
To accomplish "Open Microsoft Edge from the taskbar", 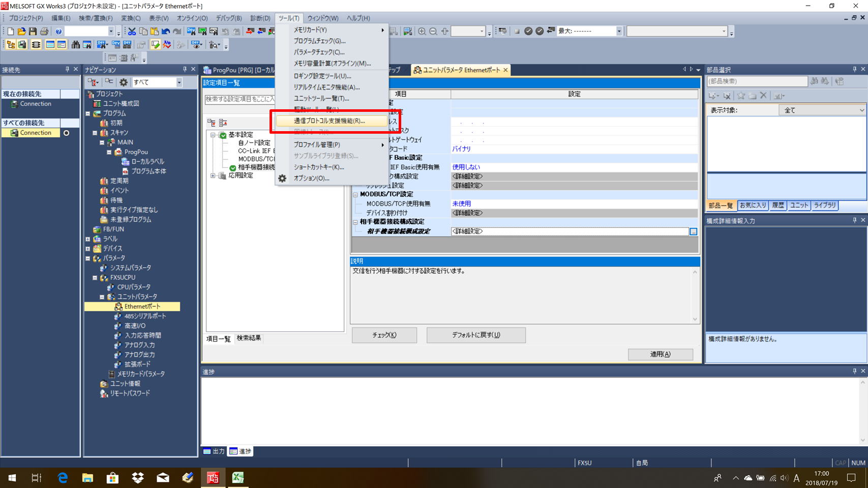I will [x=63, y=478].
